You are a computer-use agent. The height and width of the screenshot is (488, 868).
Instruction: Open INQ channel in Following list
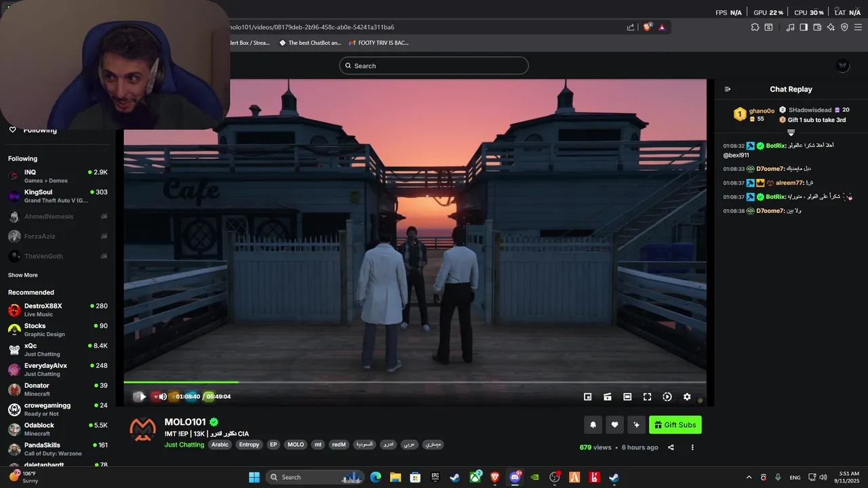coord(58,176)
